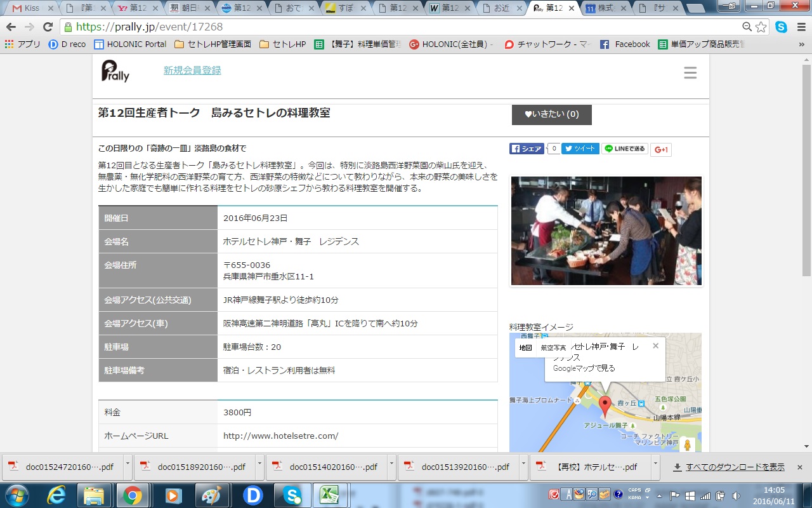Open the Pegman Street View icon on map
Viewport: 812px width, 508px height.
(x=686, y=444)
